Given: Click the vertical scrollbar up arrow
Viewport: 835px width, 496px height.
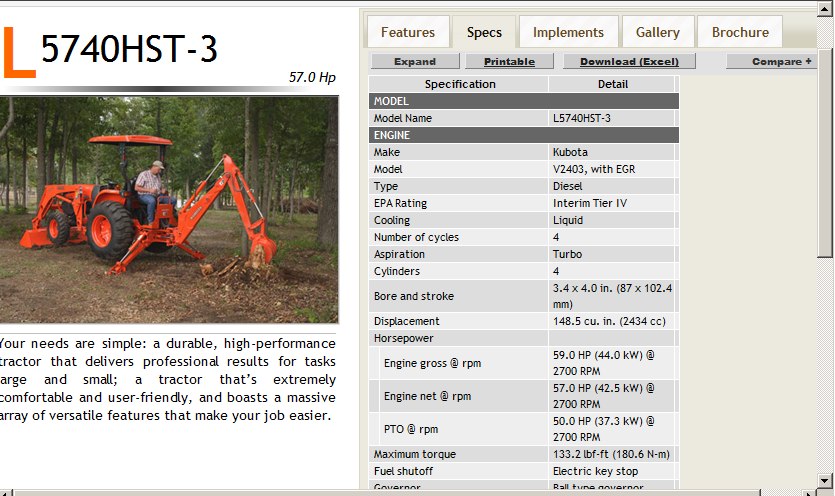Looking at the screenshot, I should click(x=825, y=10).
